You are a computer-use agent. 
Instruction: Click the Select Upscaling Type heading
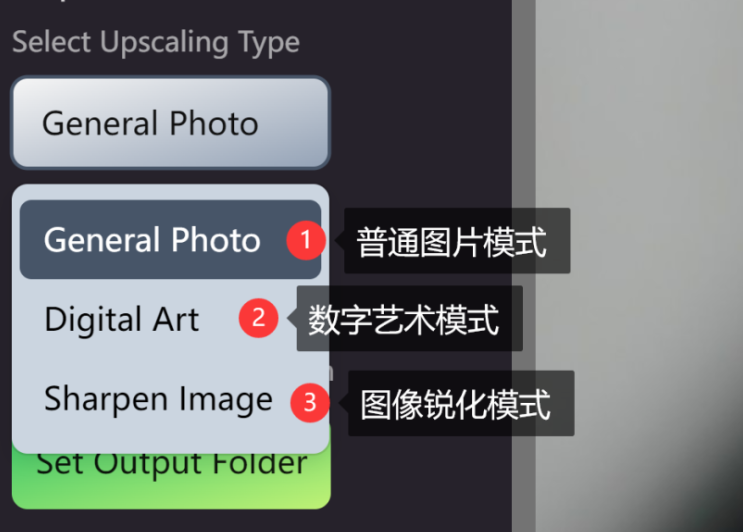(156, 42)
